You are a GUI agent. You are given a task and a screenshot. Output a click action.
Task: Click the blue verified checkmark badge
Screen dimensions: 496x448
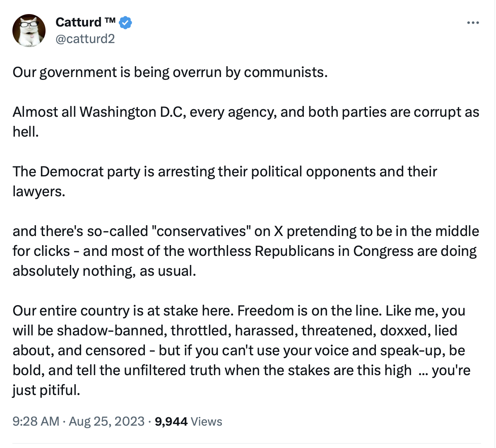(x=125, y=22)
